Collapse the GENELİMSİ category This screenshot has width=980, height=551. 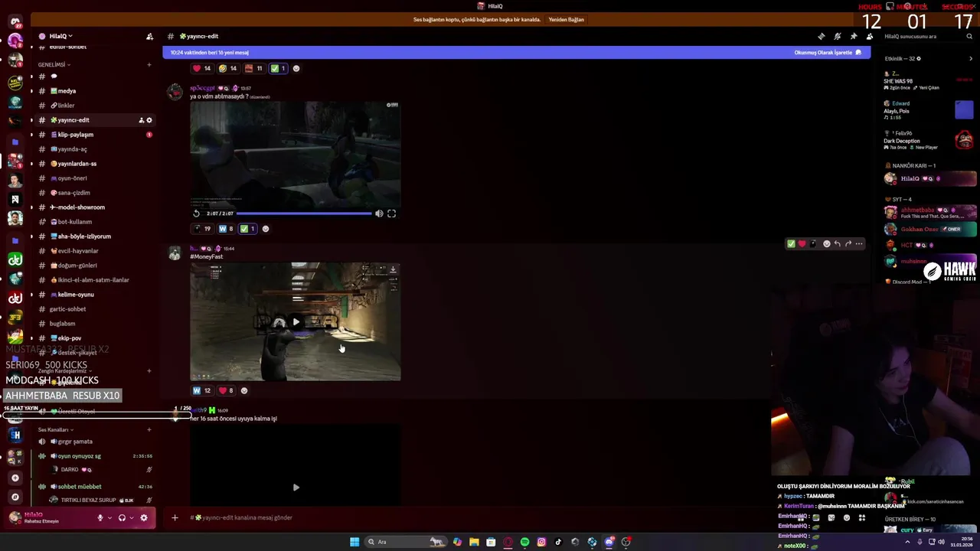pyautogui.click(x=53, y=65)
